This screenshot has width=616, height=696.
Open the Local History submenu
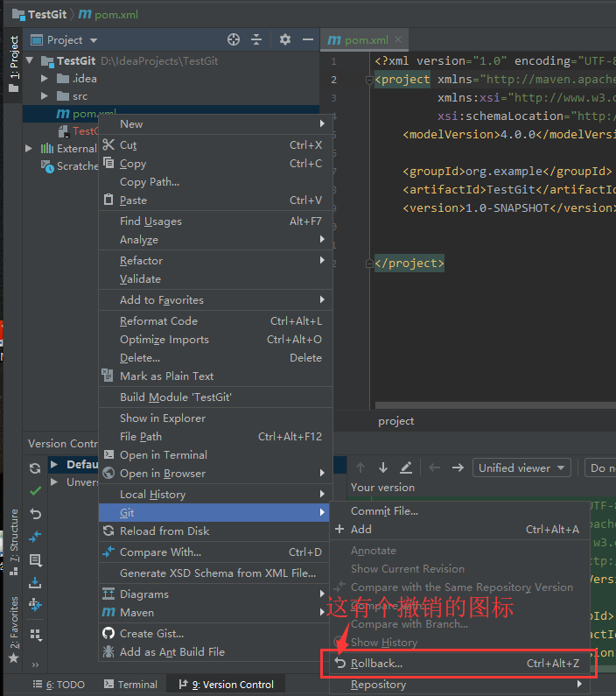point(215,494)
